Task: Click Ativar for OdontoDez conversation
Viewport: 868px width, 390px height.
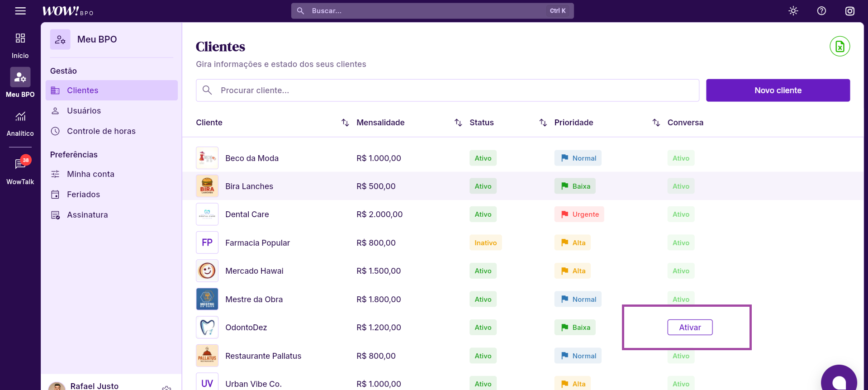Action: click(x=690, y=328)
